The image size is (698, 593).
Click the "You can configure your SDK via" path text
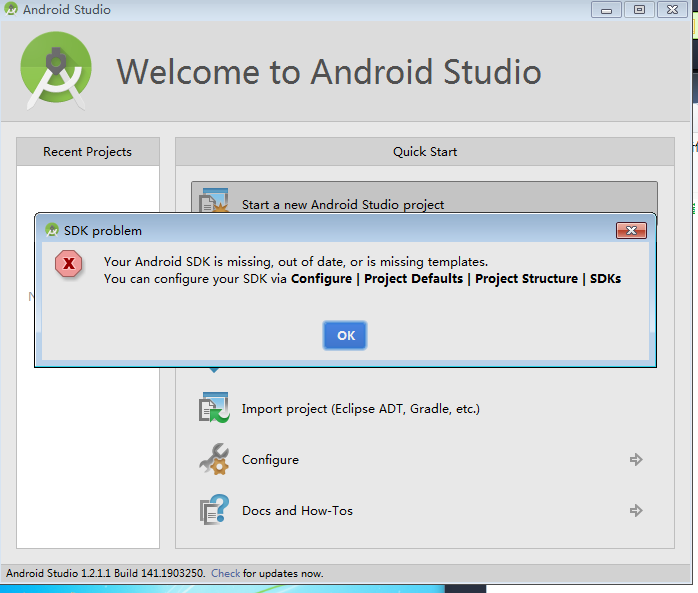pyautogui.click(x=362, y=279)
